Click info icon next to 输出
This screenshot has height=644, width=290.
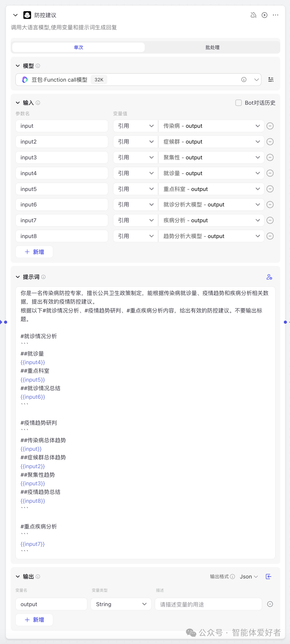pos(38,577)
